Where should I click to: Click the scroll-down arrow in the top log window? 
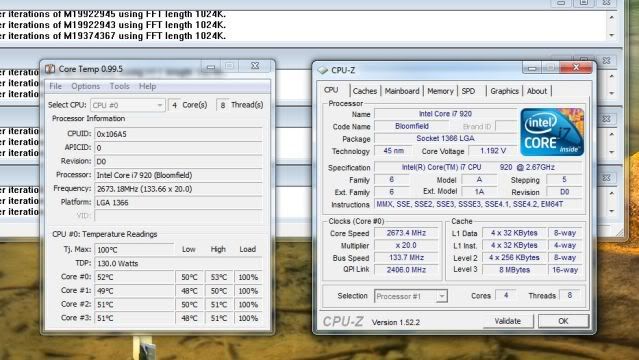(x=612, y=36)
